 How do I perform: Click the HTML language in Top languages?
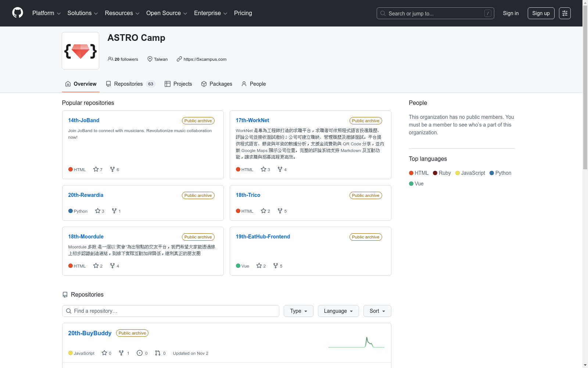tap(419, 173)
